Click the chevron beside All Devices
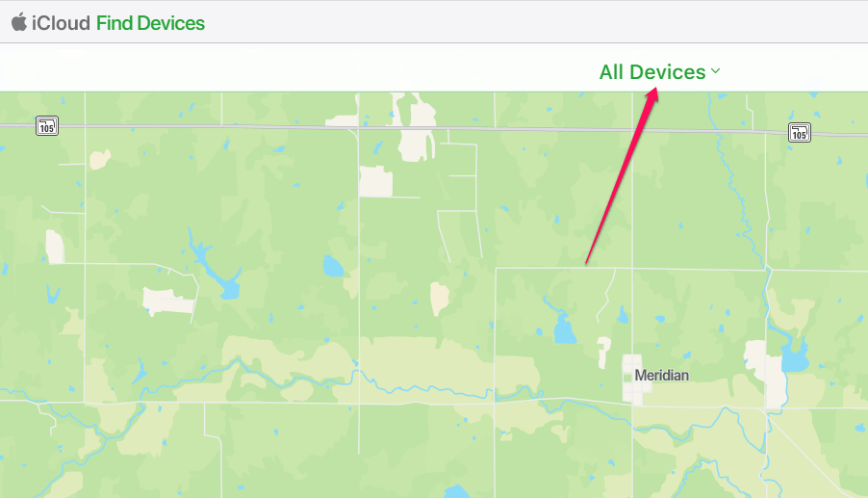This screenshot has height=498, width=868. click(x=715, y=71)
